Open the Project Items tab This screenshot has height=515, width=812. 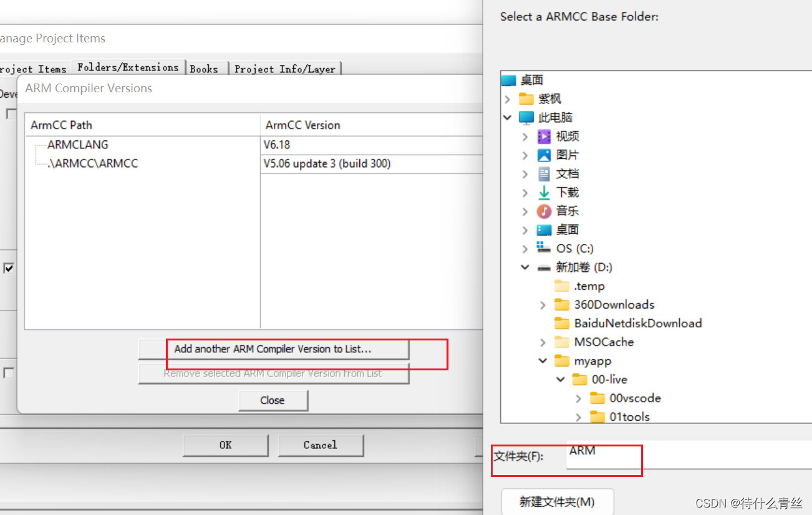pos(34,69)
